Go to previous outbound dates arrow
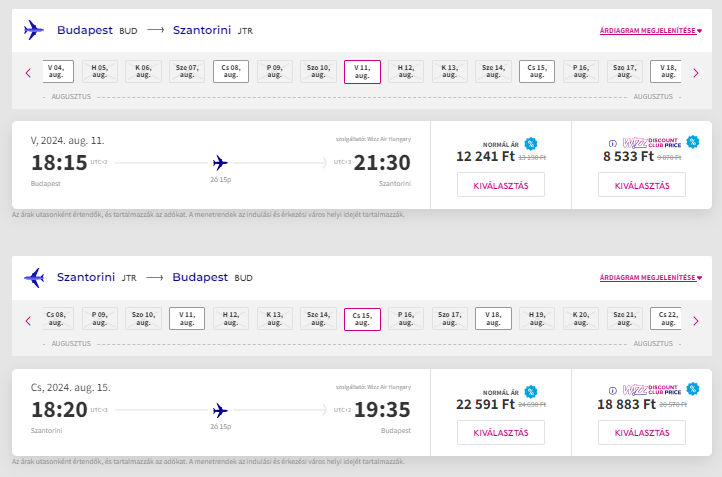 (28, 73)
